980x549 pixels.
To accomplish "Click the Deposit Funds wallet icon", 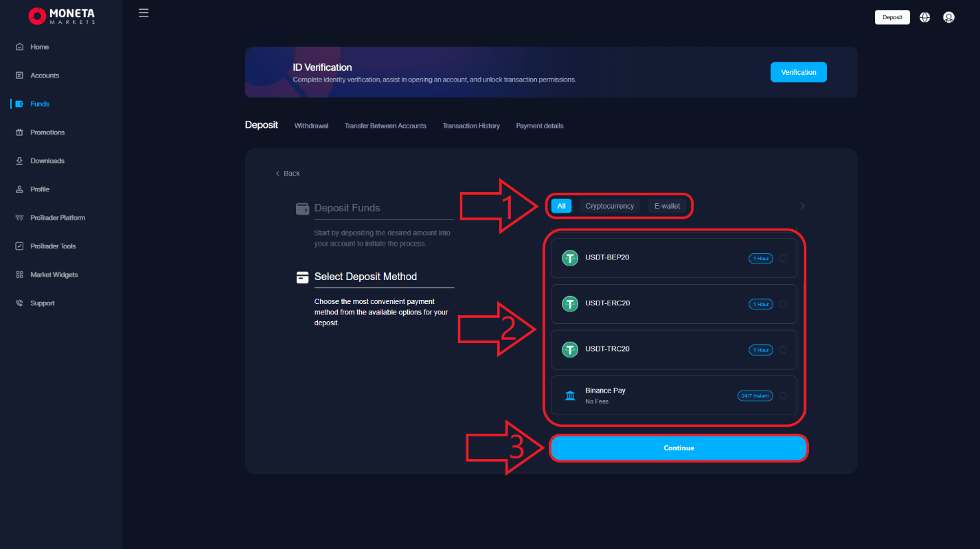I will tap(302, 209).
